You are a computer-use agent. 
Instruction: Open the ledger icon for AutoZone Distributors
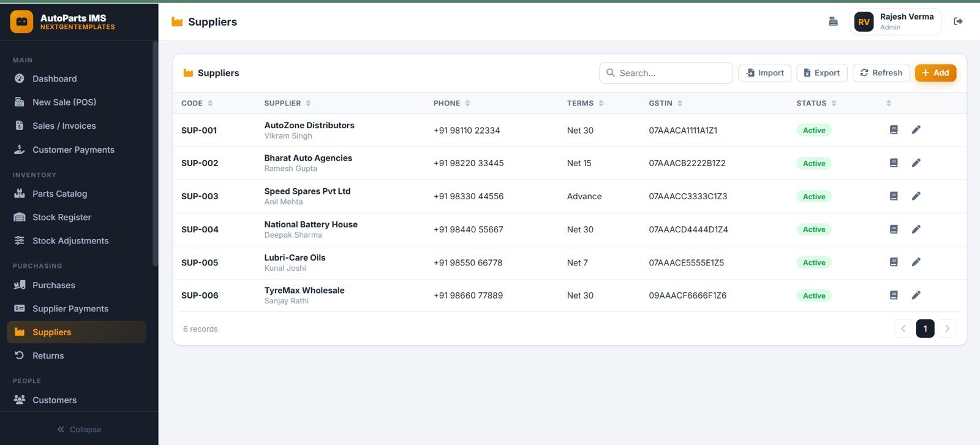[x=894, y=130]
